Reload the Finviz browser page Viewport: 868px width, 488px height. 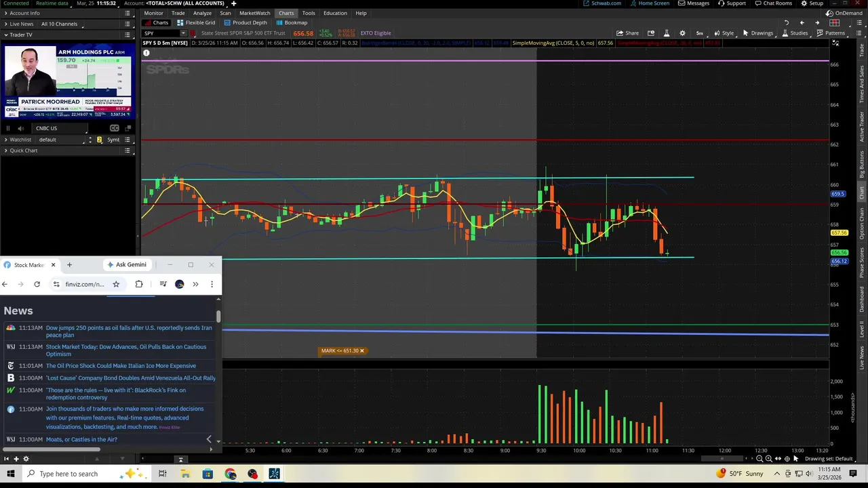coord(37,284)
